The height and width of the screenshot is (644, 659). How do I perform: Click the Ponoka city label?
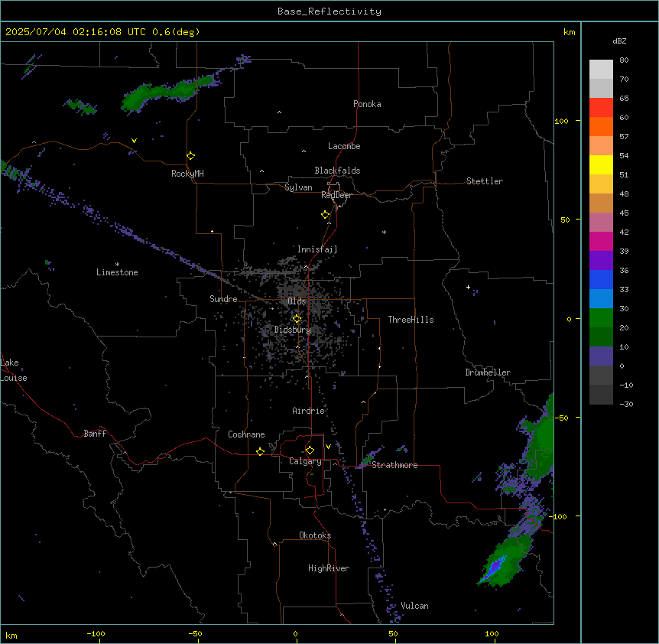[x=367, y=104]
